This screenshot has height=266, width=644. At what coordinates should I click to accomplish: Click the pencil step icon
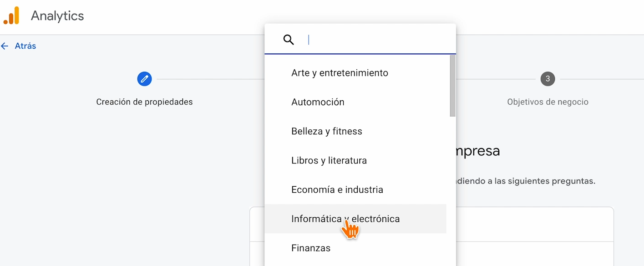(x=144, y=79)
